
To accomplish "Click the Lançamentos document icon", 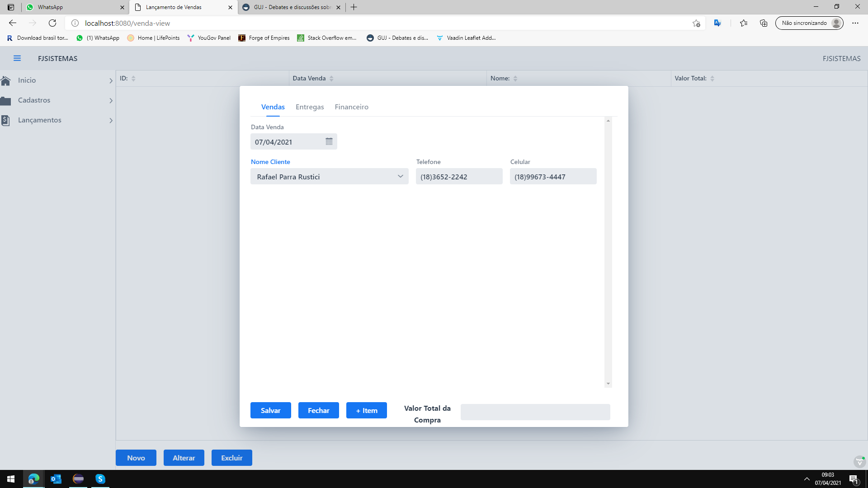I will [5, 120].
